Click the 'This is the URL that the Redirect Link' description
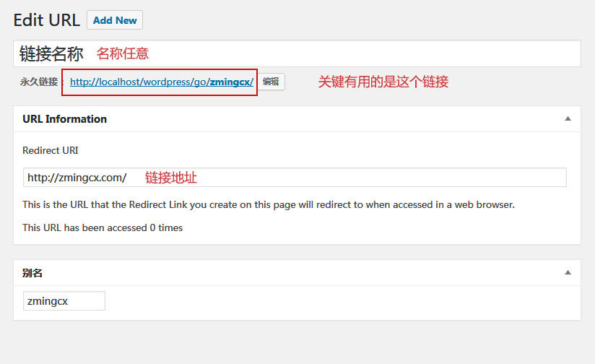The image size is (595, 364). 269,205
